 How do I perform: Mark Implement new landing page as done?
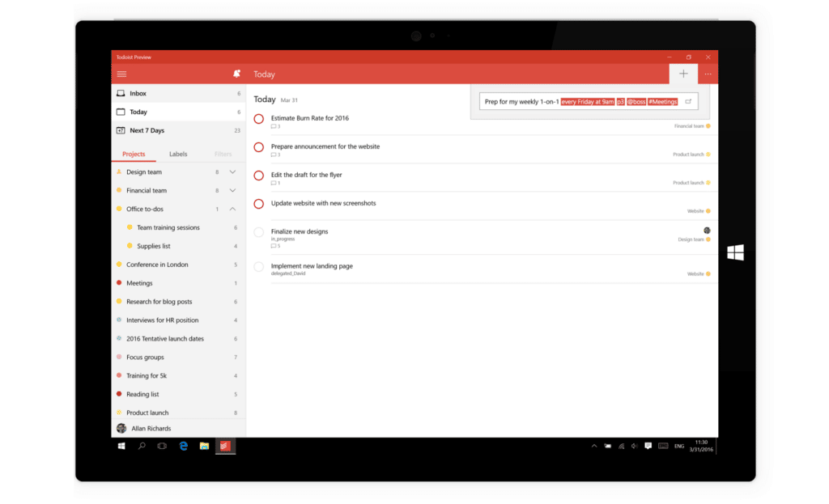pos(259,267)
